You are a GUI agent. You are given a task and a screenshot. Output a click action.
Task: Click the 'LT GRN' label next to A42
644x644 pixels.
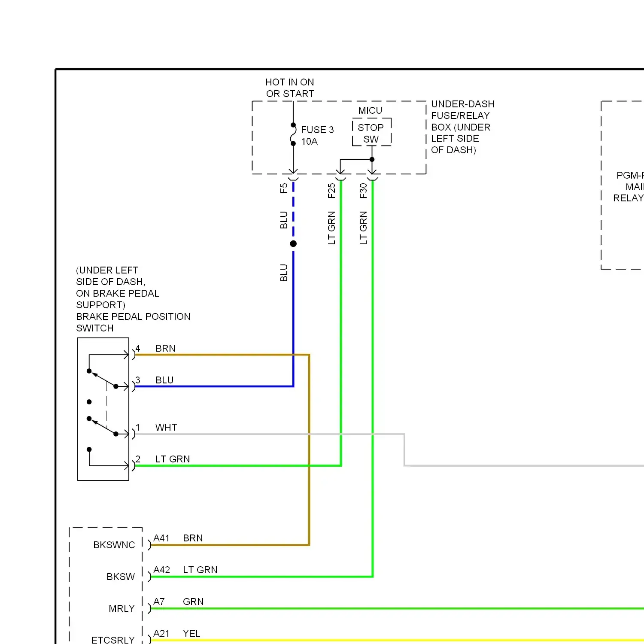pyautogui.click(x=200, y=570)
